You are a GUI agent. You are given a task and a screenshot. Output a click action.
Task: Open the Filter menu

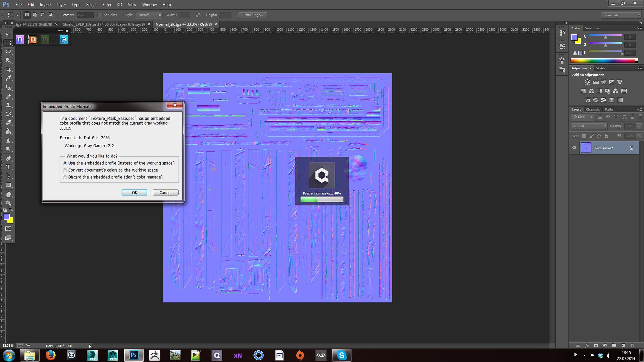(107, 5)
